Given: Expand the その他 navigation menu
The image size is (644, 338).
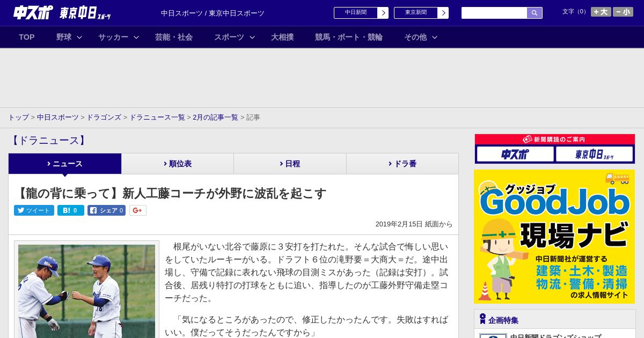Looking at the screenshot, I should (421, 37).
